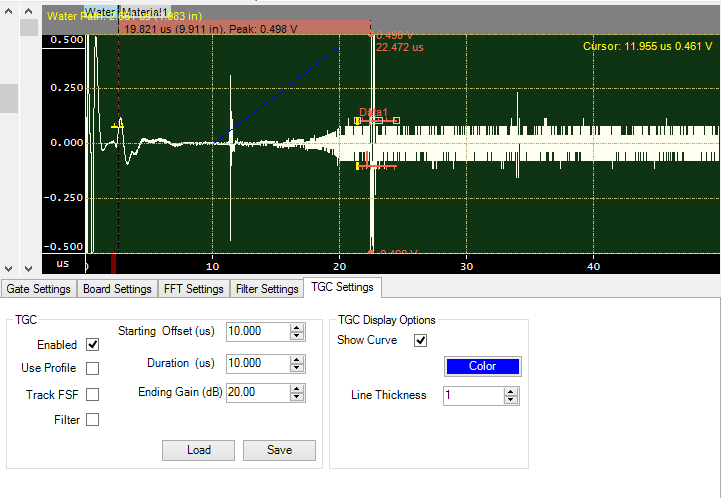Image resolution: width=721 pixels, height=498 pixels.
Task: Increase Starting Offset with the up arrow
Action: pos(296,327)
